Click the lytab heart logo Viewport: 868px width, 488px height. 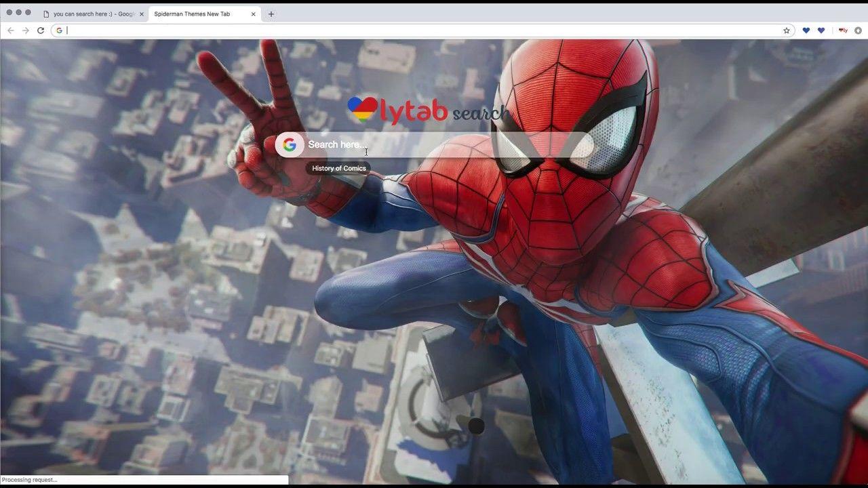pos(363,109)
